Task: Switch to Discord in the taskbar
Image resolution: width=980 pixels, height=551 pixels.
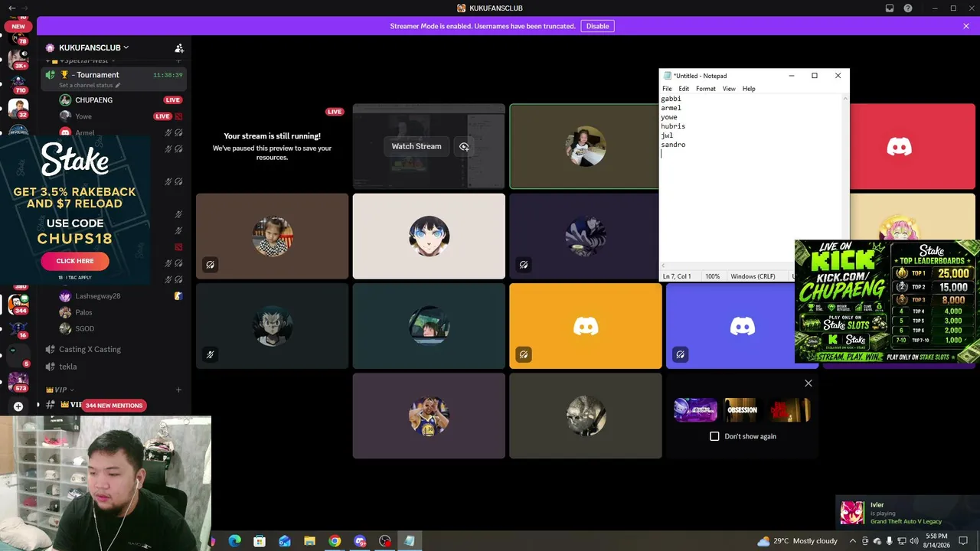Action: click(360, 541)
